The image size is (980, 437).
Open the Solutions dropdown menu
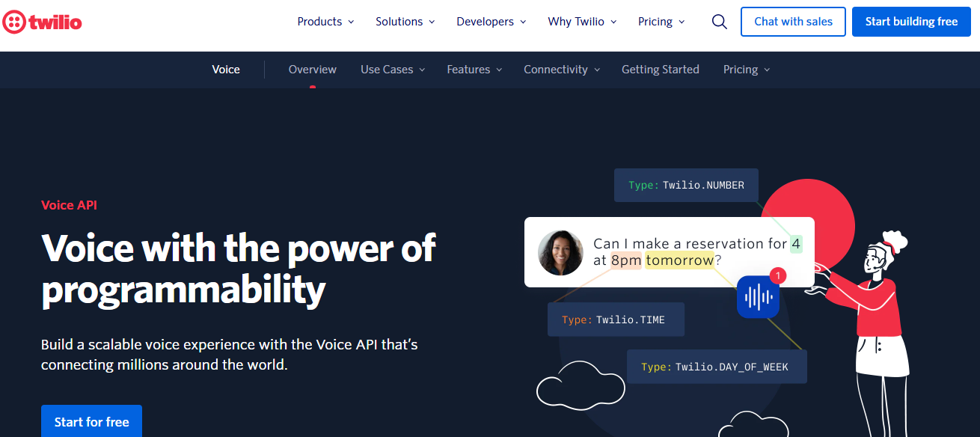click(x=405, y=22)
